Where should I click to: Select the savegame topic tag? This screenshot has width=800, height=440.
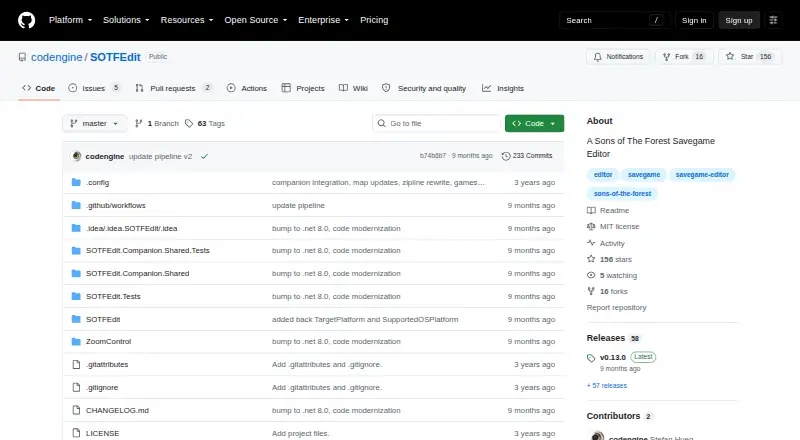(644, 175)
